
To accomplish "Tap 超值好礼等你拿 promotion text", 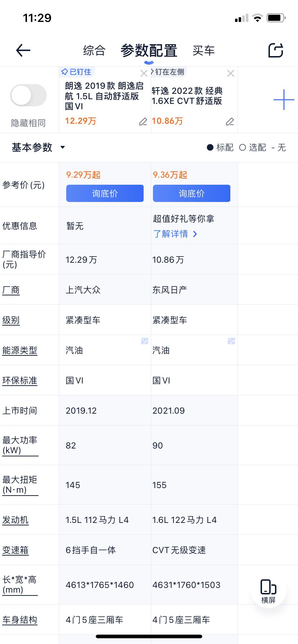I will (184, 219).
